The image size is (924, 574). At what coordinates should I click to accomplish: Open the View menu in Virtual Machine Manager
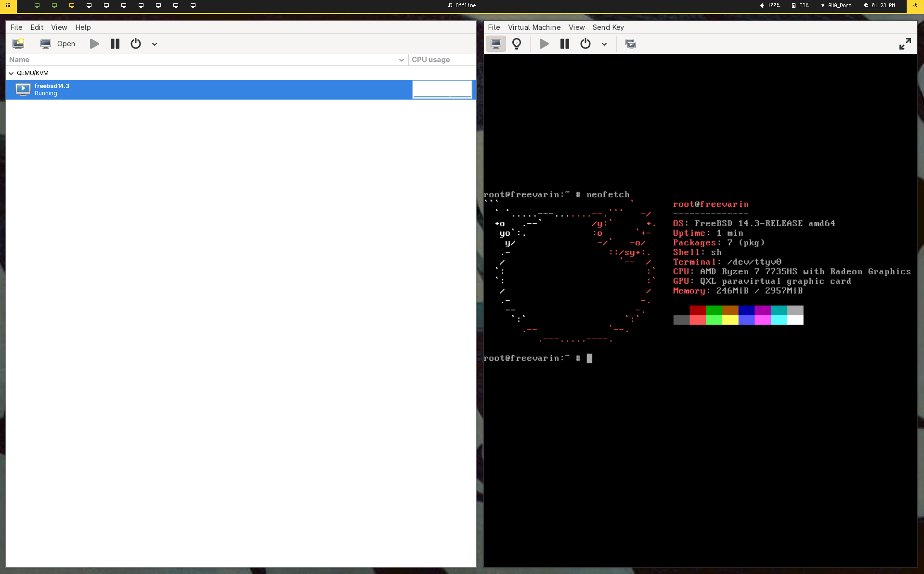[59, 27]
